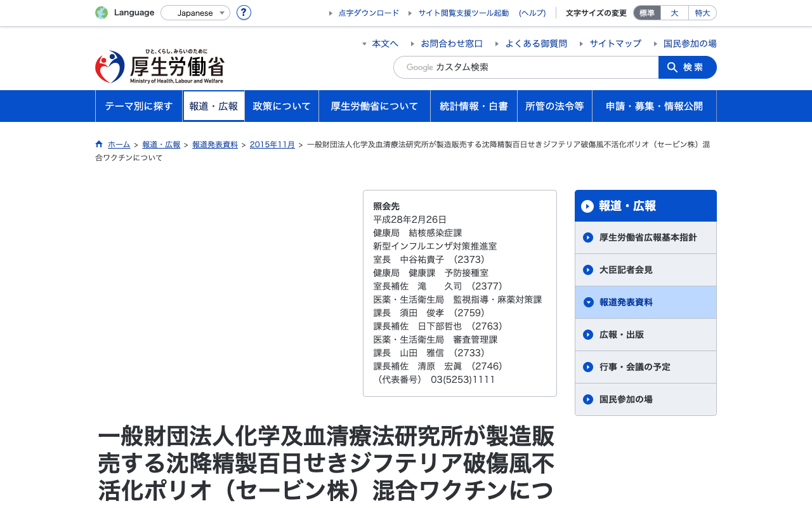
Task: Click the 照会先 heading text
Action: [386, 206]
